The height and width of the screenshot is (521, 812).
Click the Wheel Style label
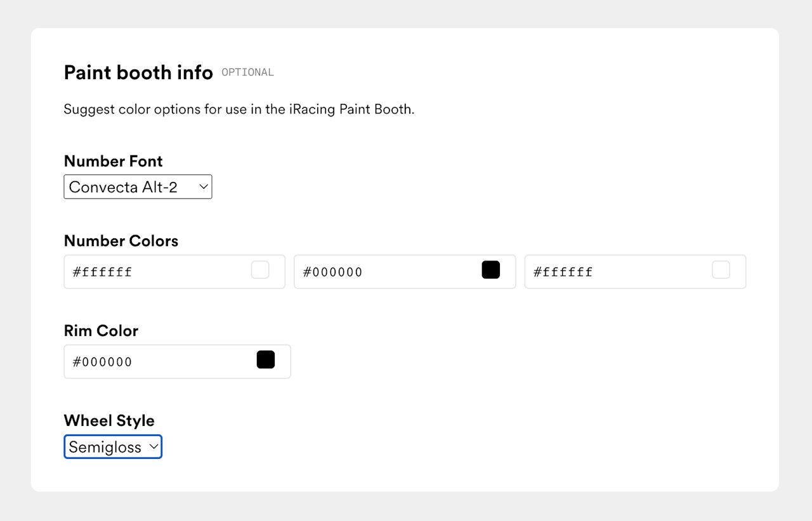click(109, 421)
